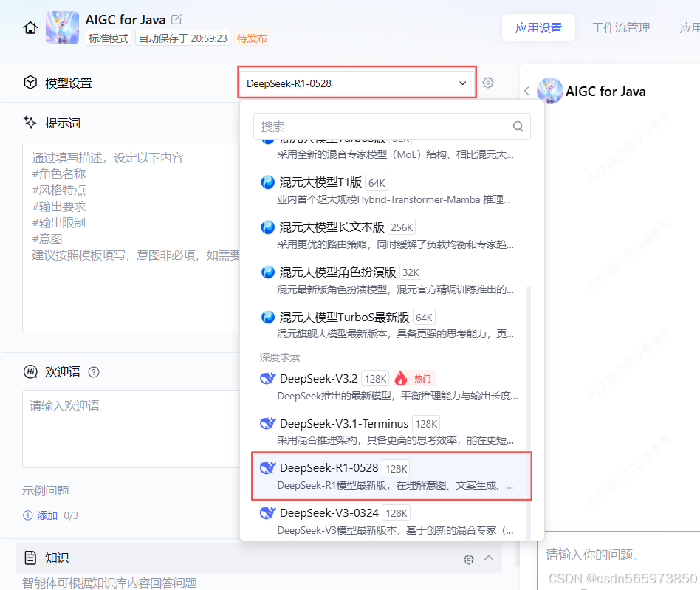The width and height of the screenshot is (700, 590).
Task: Click the question mark icon beside 欢迎语
Action: coord(94,371)
